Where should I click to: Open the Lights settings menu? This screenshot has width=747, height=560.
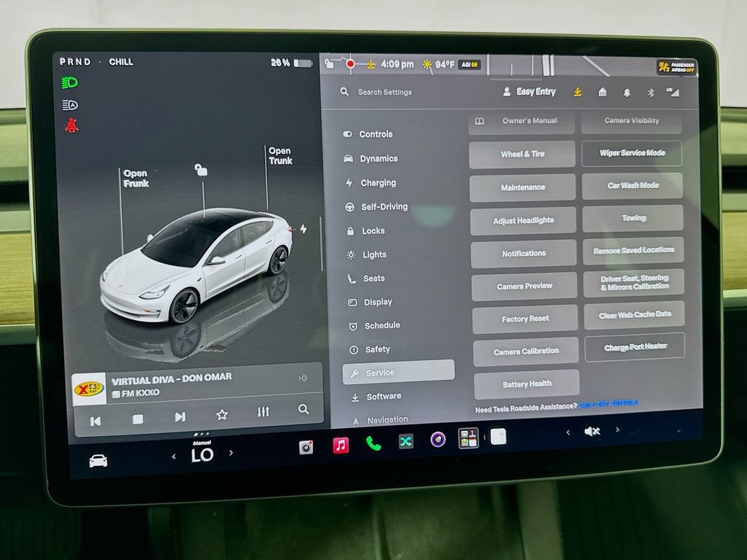(366, 254)
